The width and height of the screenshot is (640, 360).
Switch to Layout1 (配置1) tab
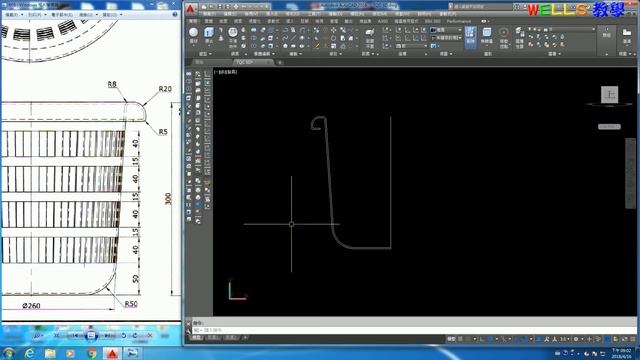pyautogui.click(x=213, y=338)
